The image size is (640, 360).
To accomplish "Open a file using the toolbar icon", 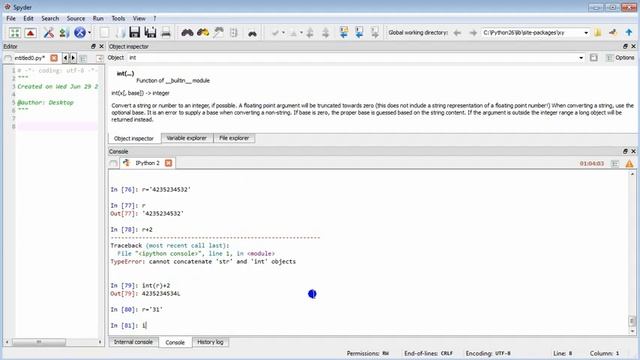I will tap(120, 33).
